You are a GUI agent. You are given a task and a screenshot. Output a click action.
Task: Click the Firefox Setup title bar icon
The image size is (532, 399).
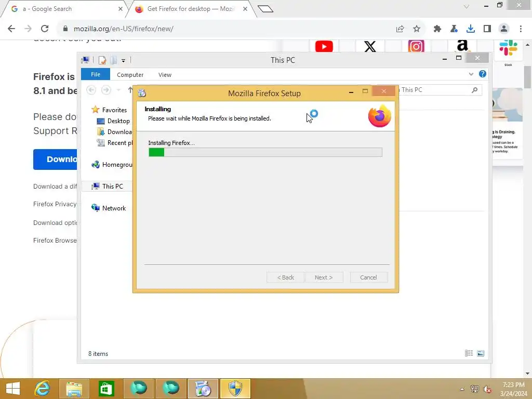(x=142, y=92)
